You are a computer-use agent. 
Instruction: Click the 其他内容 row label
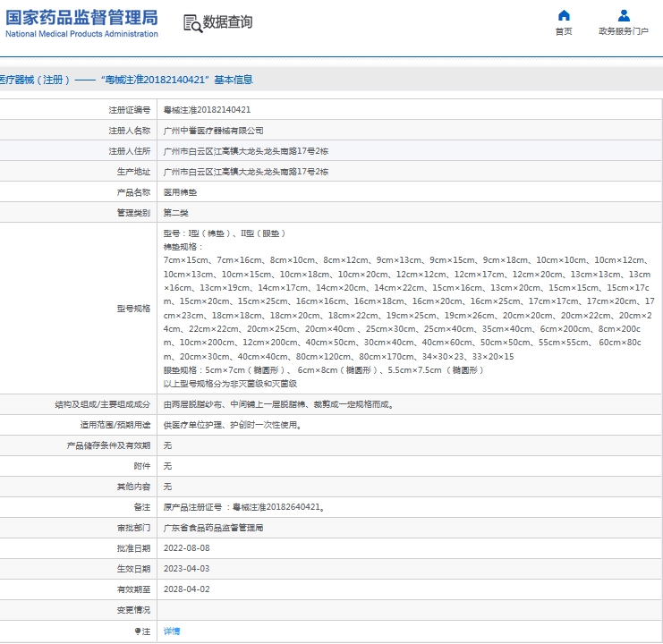(x=133, y=487)
